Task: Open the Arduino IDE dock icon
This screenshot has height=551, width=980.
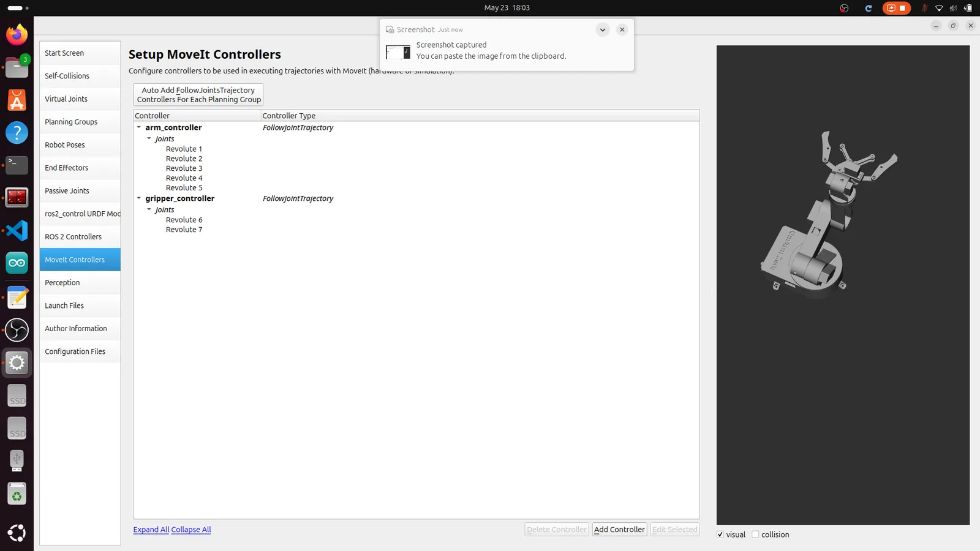Action: [x=17, y=263]
